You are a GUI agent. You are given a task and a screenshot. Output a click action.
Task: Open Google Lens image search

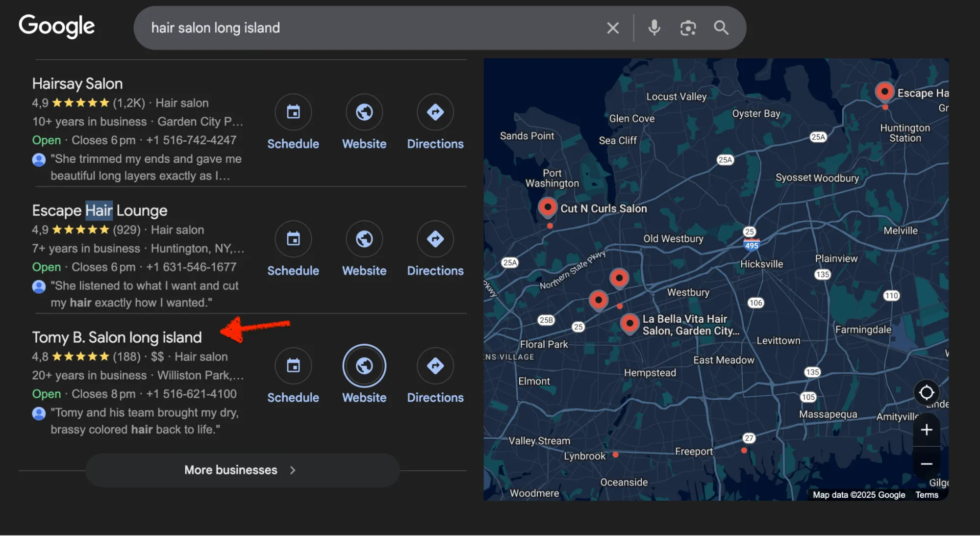tap(688, 28)
